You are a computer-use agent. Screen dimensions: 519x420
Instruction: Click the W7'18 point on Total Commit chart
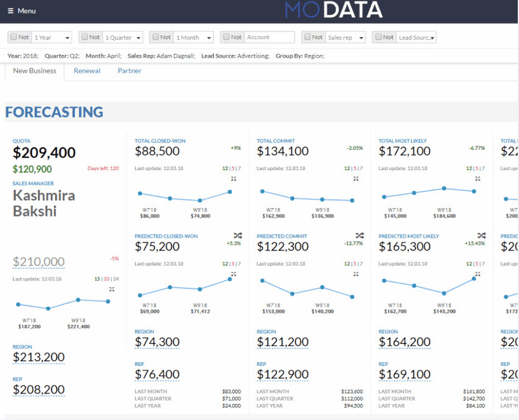tap(262, 191)
